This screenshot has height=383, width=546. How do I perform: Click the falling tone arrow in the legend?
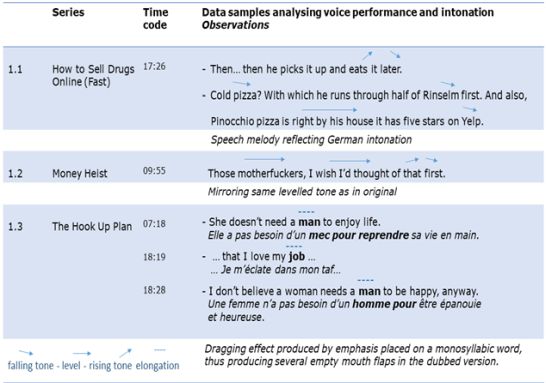[x=26, y=353]
